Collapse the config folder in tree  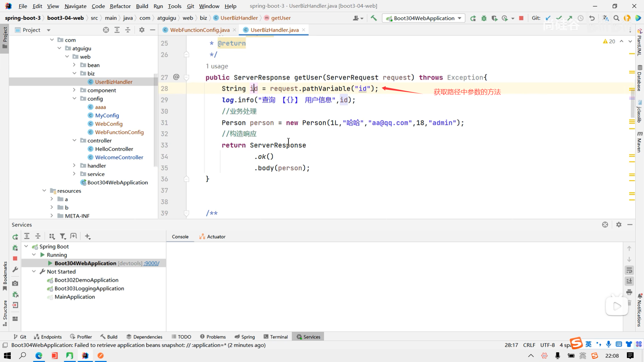tap(74, 99)
